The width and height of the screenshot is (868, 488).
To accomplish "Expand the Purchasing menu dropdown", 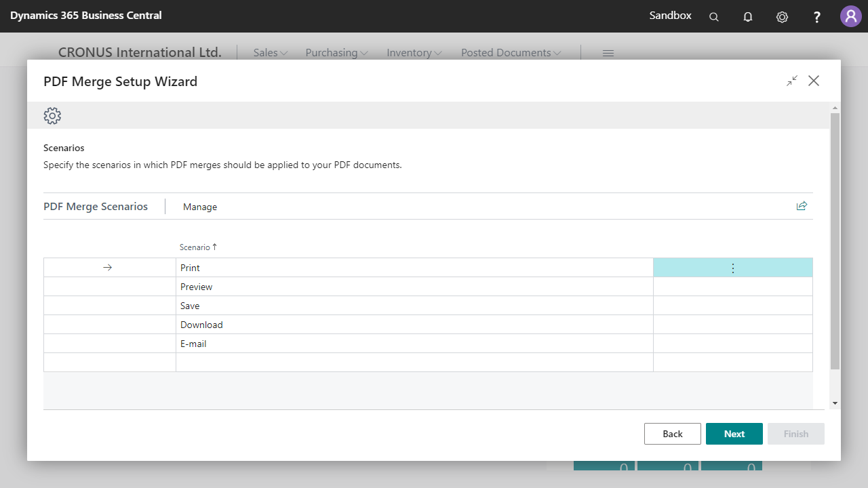I will 336,53.
